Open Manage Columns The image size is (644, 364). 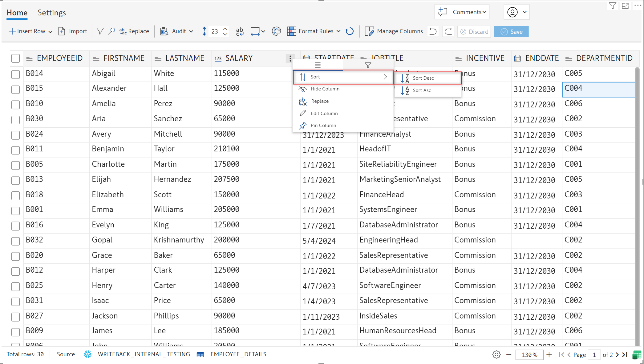[x=394, y=31]
